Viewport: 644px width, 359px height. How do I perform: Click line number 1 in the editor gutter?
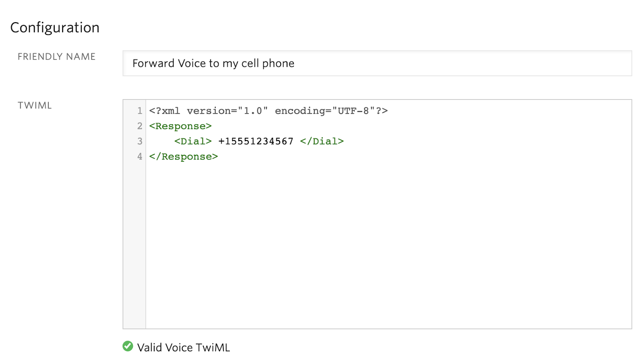140,111
